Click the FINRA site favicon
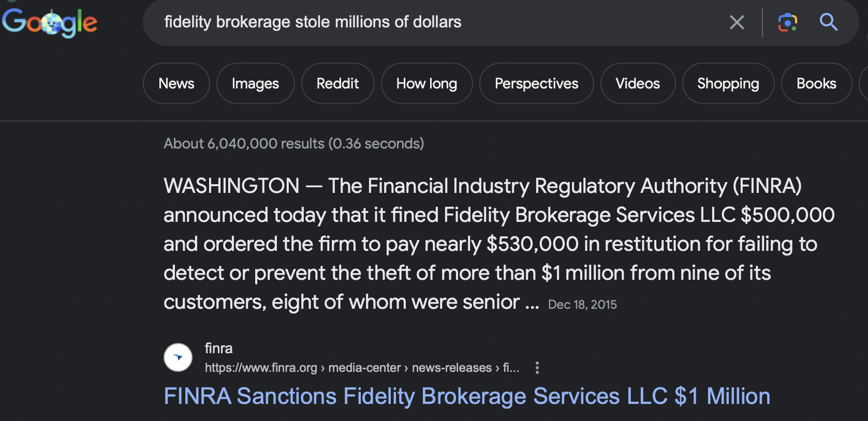868x421 pixels. 178,357
